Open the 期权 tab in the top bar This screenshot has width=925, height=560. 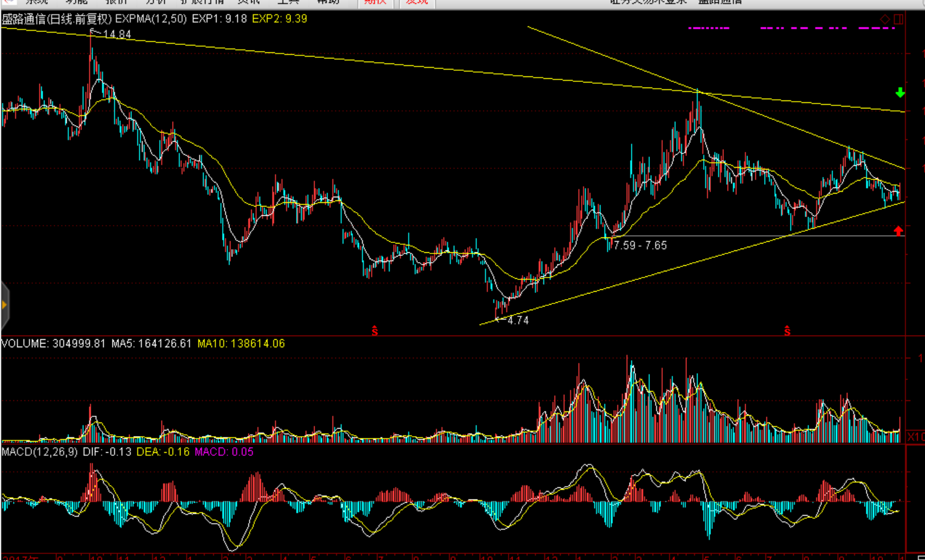375,2
